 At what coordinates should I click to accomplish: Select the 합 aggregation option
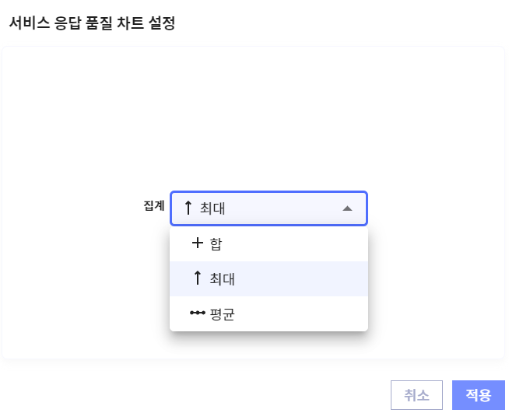[x=269, y=243]
